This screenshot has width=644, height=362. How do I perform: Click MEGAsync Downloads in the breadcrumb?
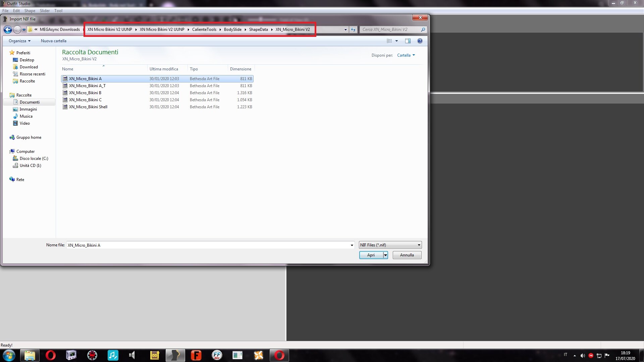click(x=60, y=29)
